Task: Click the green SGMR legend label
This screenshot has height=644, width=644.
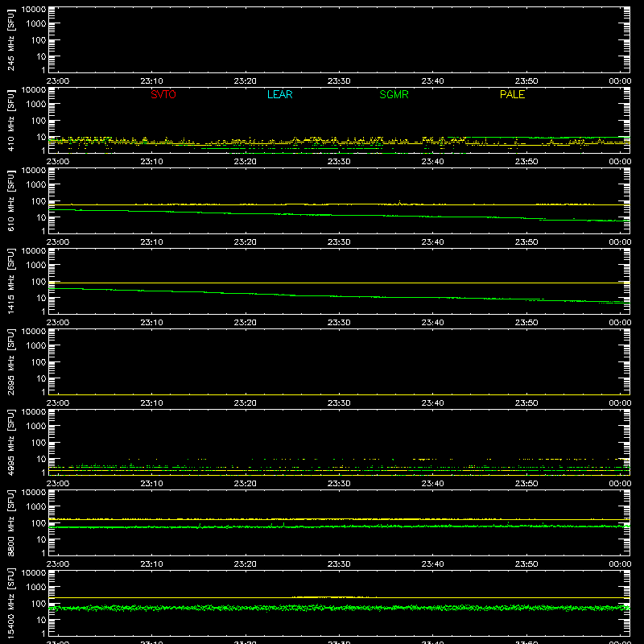Action: coord(394,94)
